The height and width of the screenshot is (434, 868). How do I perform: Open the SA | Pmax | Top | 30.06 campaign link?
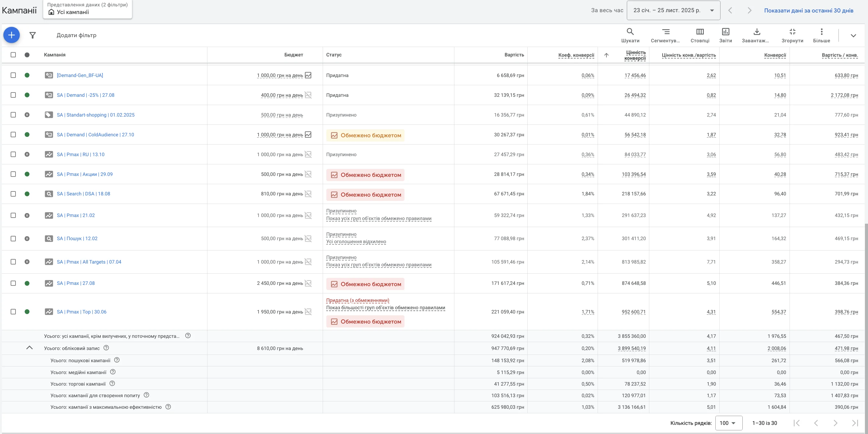[x=82, y=312]
